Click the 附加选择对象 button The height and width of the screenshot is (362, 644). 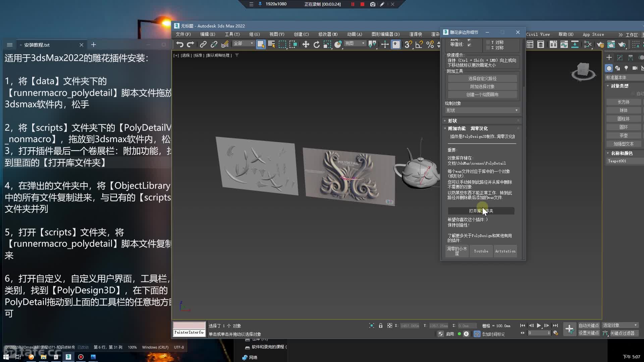tap(482, 86)
